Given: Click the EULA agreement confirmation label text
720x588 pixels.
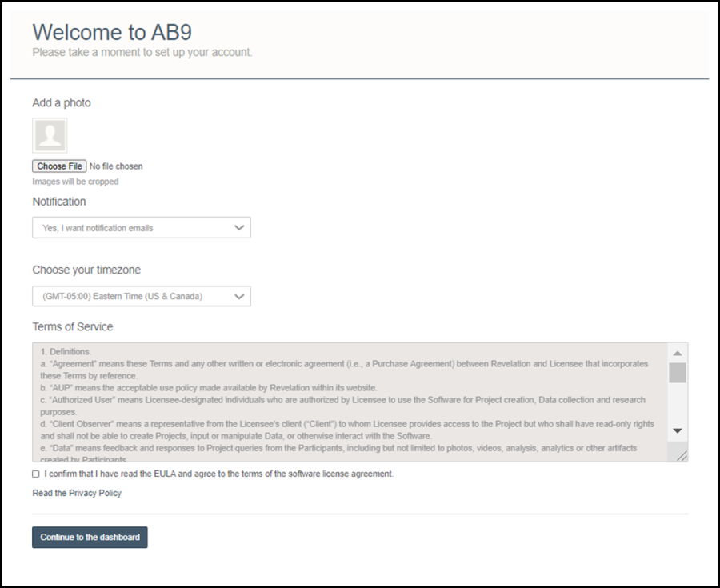Looking at the screenshot, I should [219, 474].
